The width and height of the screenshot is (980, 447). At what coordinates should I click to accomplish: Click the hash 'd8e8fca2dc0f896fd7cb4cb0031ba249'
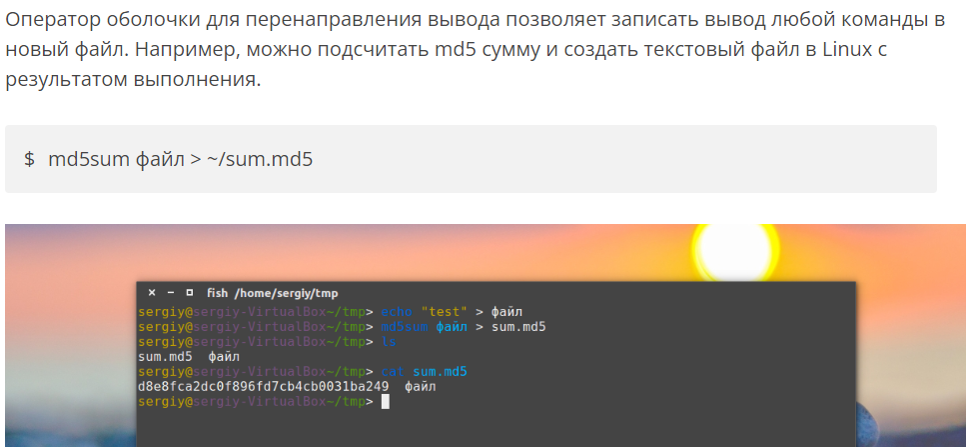point(263,387)
